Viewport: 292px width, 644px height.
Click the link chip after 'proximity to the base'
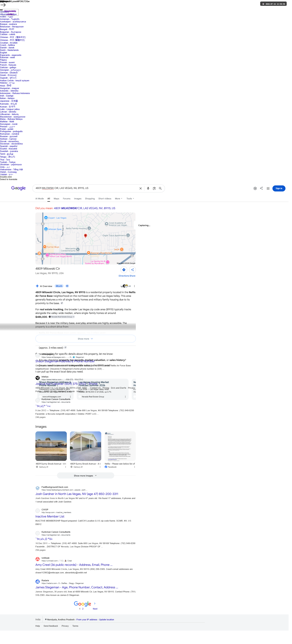pyautogui.click(x=62, y=307)
